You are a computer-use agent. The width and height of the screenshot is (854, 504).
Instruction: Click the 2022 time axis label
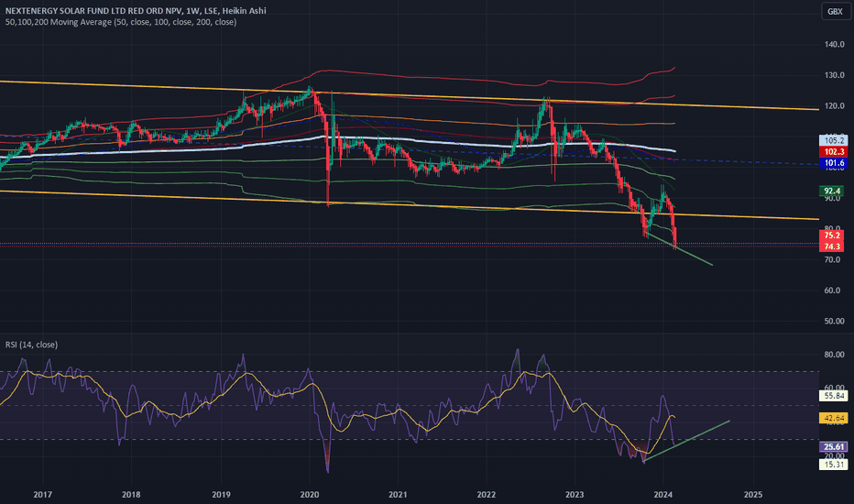[x=487, y=495]
